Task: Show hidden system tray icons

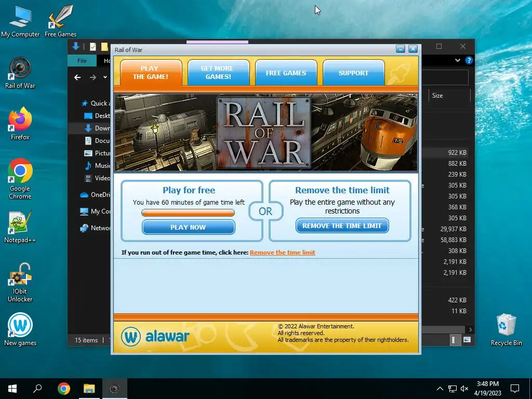Action: click(440, 389)
